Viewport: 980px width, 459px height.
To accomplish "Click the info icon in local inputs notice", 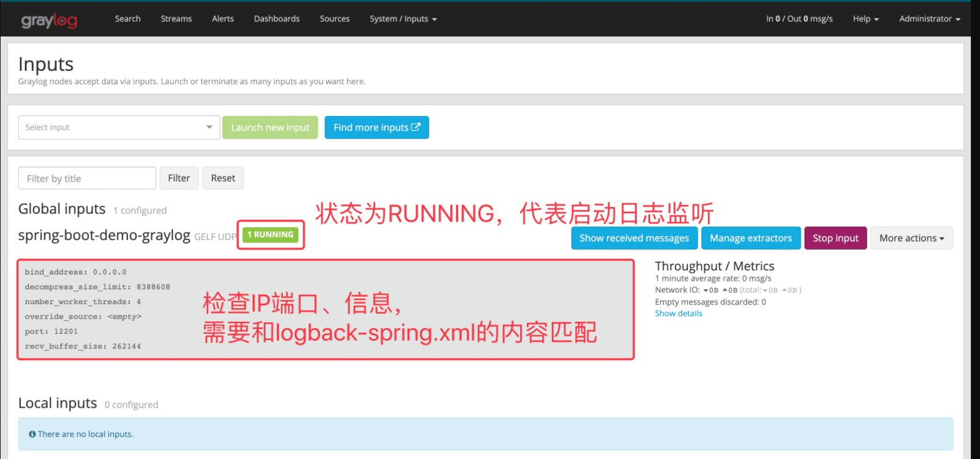I will pyautogui.click(x=32, y=434).
